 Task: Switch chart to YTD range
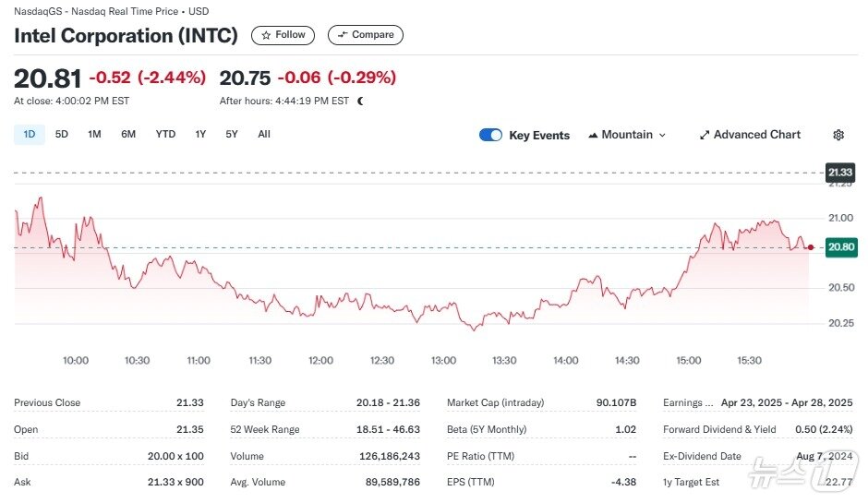click(165, 135)
